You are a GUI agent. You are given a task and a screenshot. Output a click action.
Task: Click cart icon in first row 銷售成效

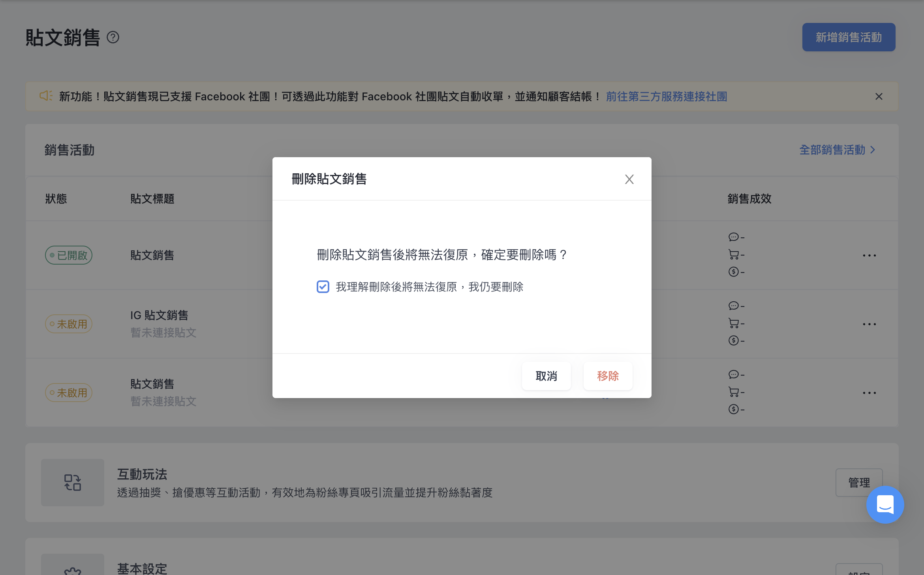734,254
